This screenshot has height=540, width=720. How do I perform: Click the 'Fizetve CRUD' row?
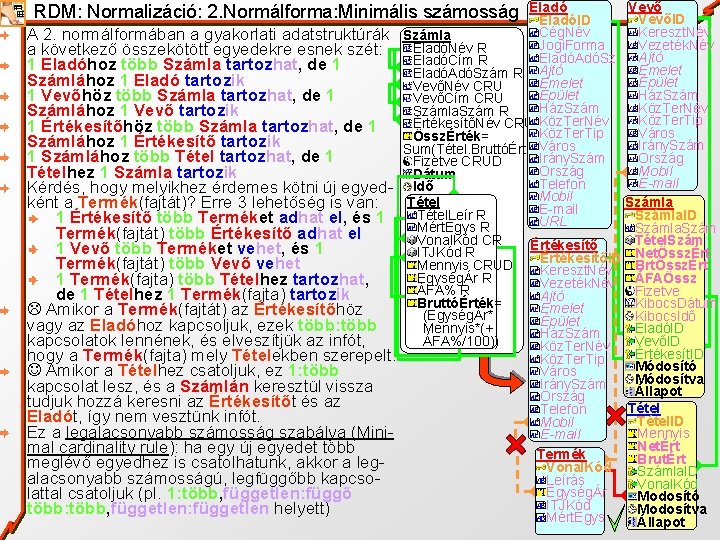tap(452, 161)
